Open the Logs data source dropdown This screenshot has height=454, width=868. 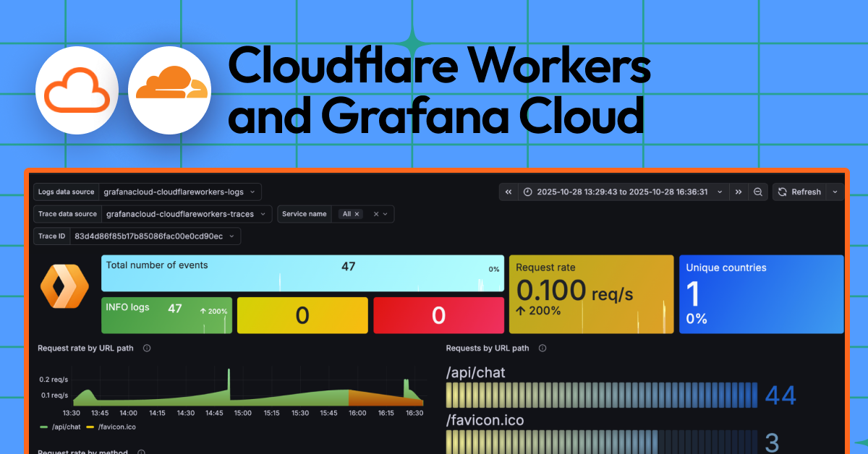[x=181, y=192]
